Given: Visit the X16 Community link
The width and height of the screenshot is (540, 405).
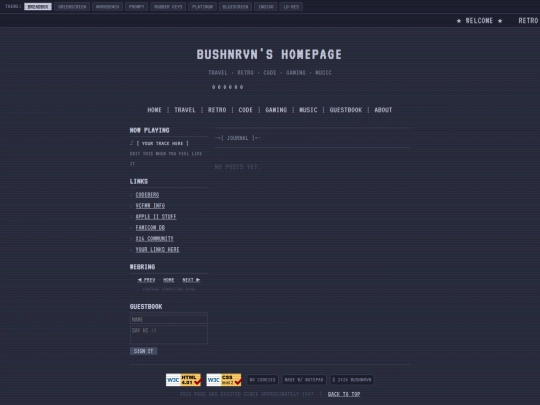Looking at the screenshot, I should coord(155,239).
